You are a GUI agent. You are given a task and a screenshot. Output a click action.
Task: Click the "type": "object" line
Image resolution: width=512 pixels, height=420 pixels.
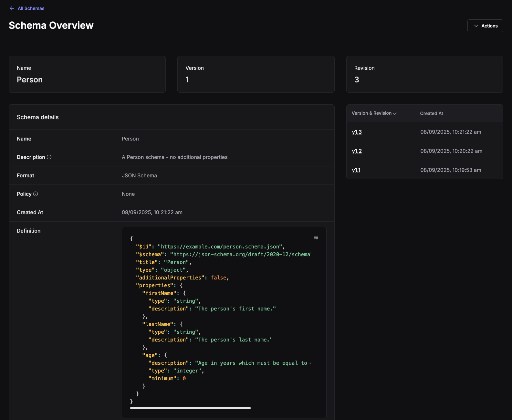click(162, 270)
